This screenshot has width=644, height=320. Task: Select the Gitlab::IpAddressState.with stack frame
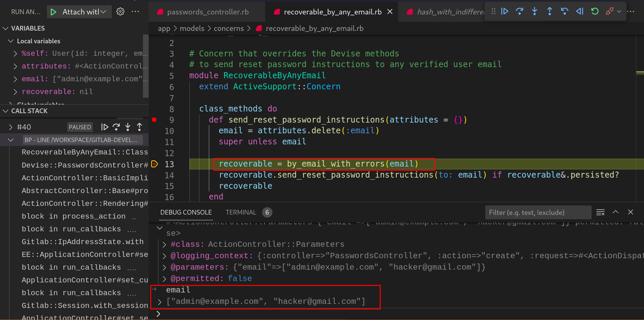83,241
